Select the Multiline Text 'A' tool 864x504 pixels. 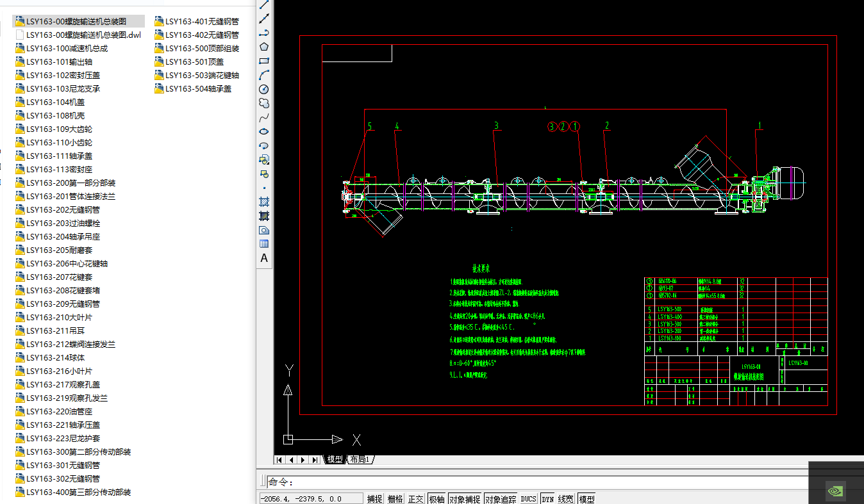[263, 258]
